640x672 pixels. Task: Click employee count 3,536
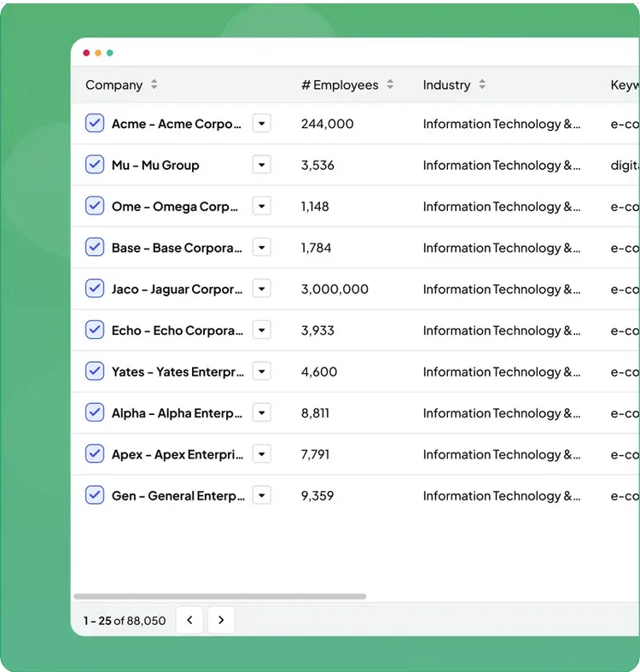[317, 165]
